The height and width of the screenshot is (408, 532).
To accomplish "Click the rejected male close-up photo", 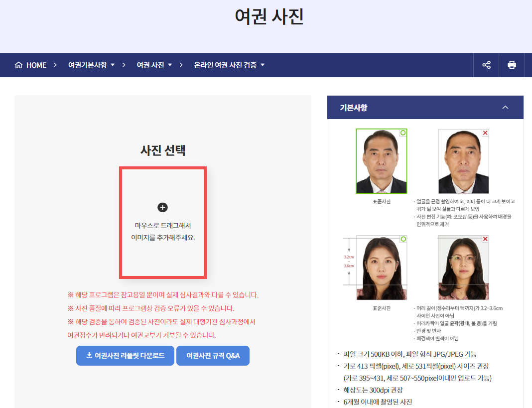I will click(463, 161).
